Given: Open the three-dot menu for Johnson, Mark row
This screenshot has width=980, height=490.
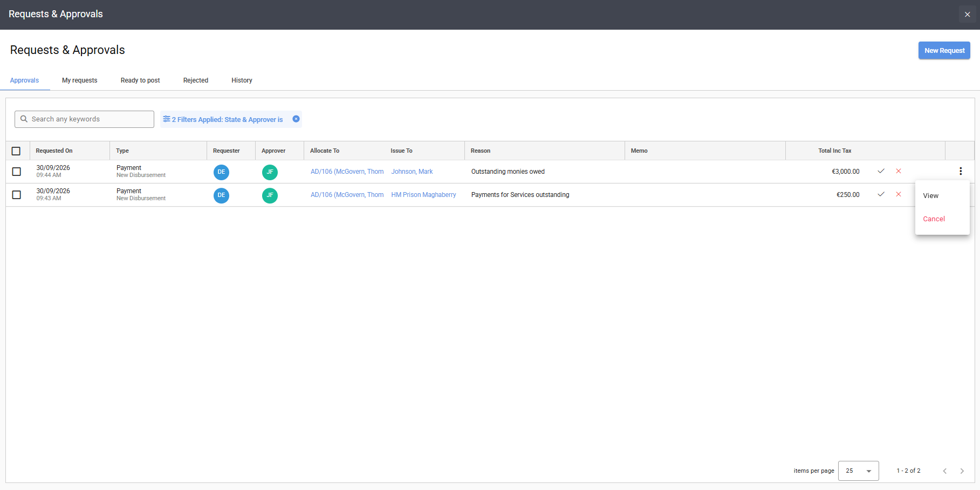Looking at the screenshot, I should [x=961, y=171].
